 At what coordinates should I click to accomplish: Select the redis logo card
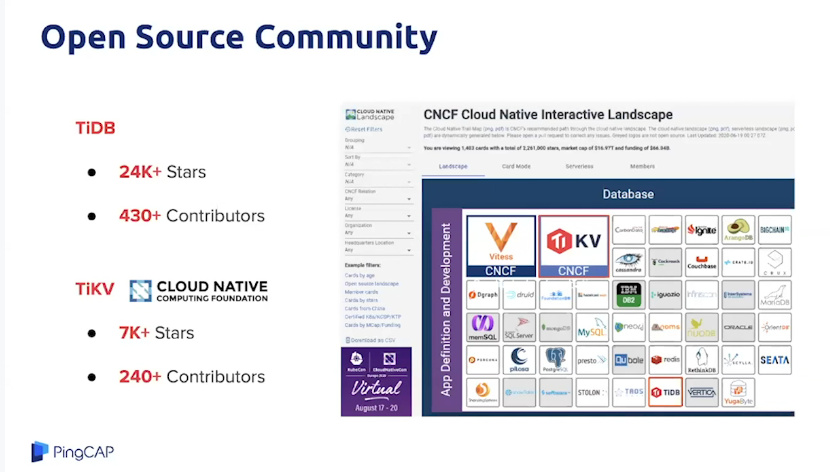point(665,359)
